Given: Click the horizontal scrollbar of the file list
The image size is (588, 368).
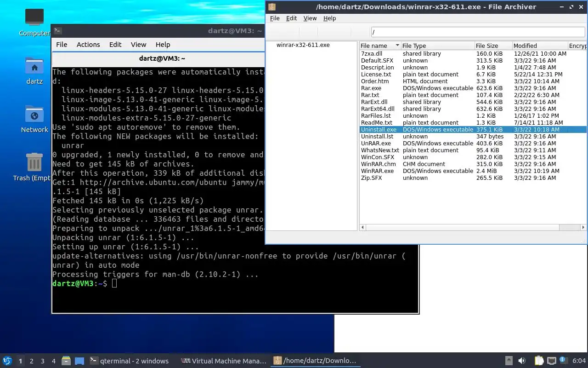Looking at the screenshot, I should point(462,227).
